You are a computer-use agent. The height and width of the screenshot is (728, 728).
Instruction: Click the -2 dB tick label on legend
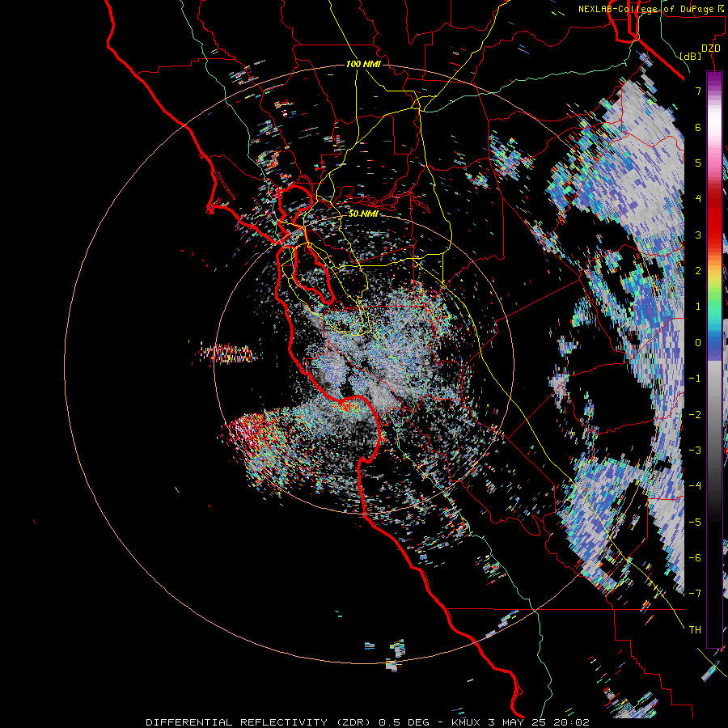[x=695, y=414]
